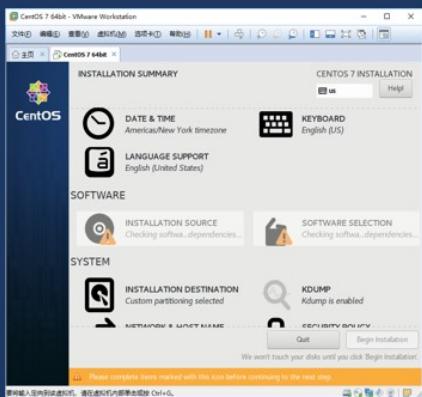This screenshot has width=422, height=397.
Task: Send Ctrl+Alt+Del to the virtual machine
Action: (x=239, y=34)
